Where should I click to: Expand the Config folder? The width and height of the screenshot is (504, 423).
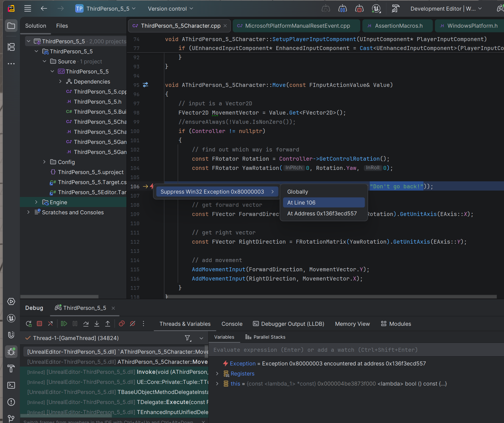44,162
